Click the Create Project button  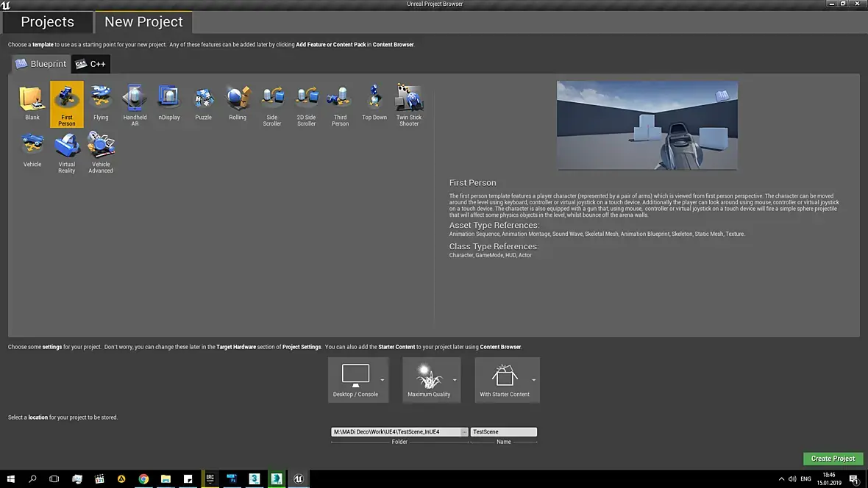(833, 459)
